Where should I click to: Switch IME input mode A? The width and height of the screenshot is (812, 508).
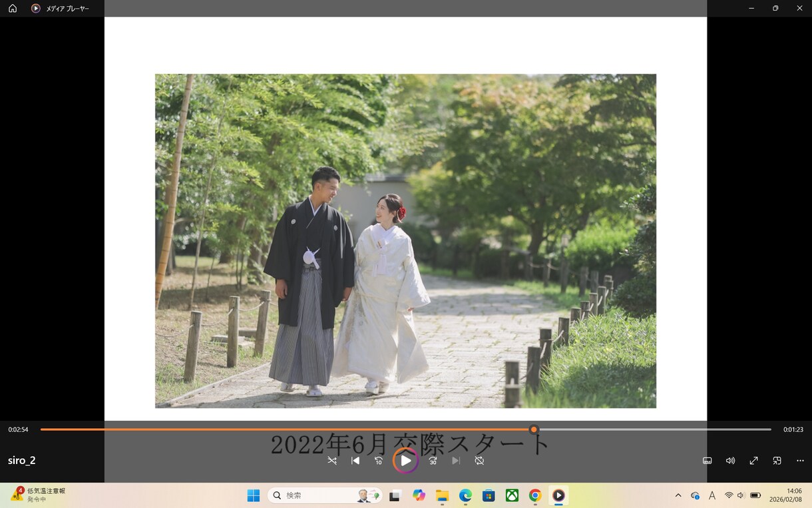712,495
